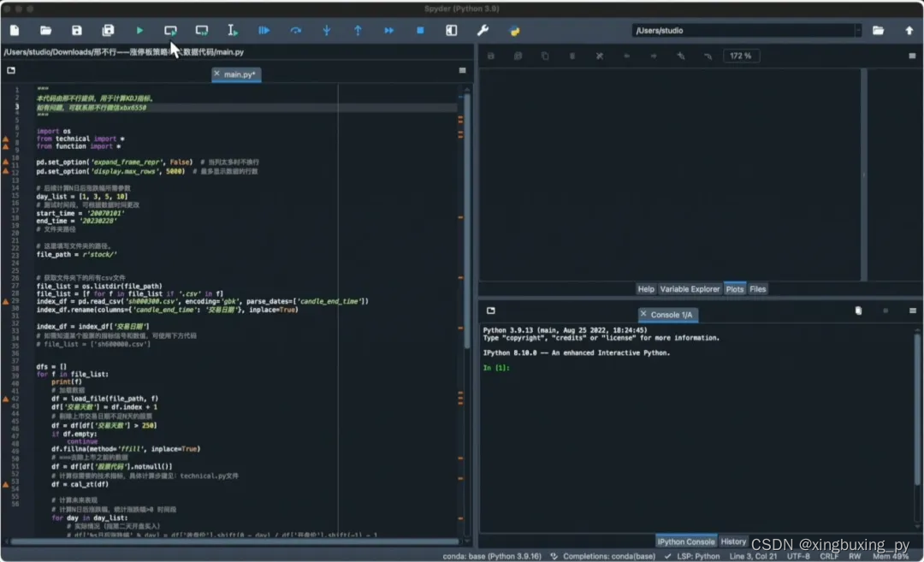
Task: Click the editor horizontal scrollbar
Action: (x=234, y=541)
